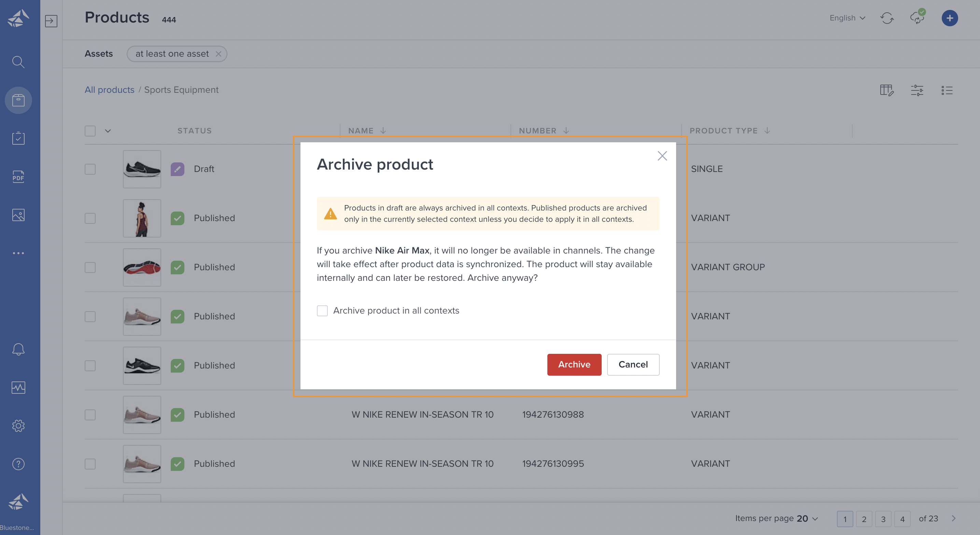The image size is (980, 535).
Task: Click the Bluestone organization logo at bottom
Action: tap(18, 502)
